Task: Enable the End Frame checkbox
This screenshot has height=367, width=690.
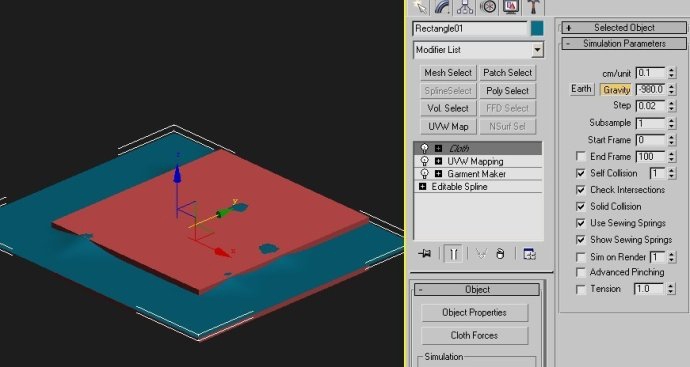Action: (x=581, y=156)
